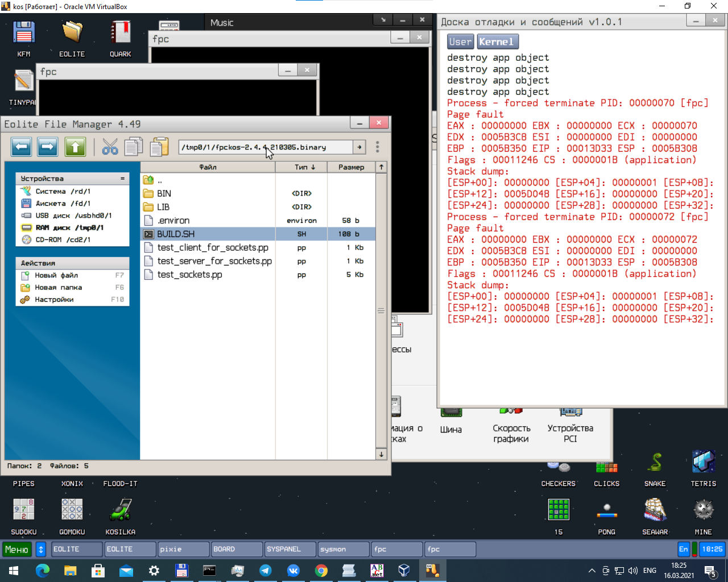
Task: Switch to the Kernel tab in debug board
Action: pyautogui.click(x=497, y=41)
